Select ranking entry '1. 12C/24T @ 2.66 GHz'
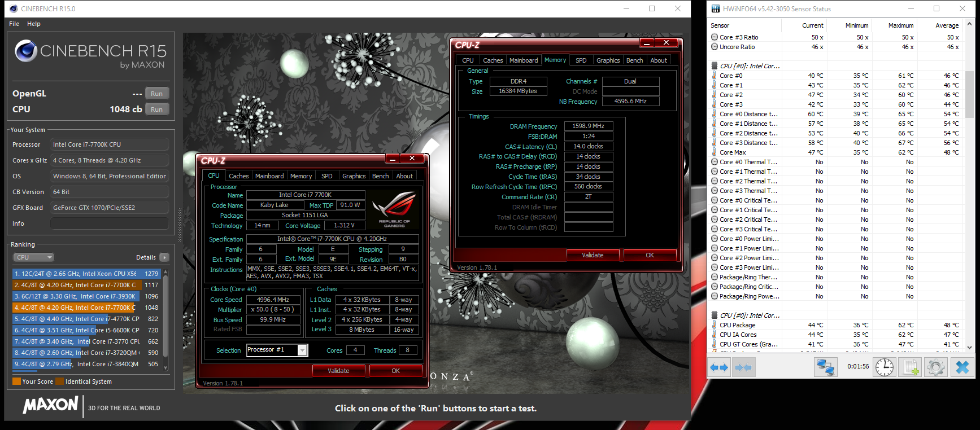 [87, 274]
